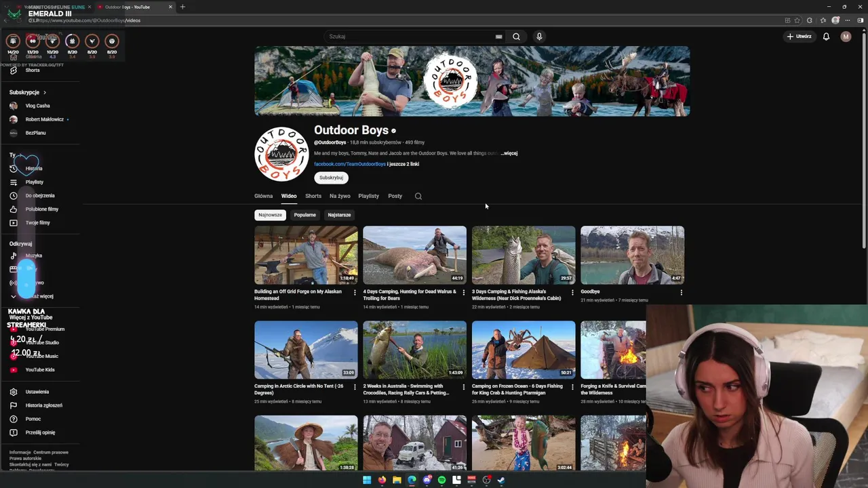The image size is (868, 488).
Task: Open options menu for 2 Weeks in Australia video
Action: pos(463,388)
